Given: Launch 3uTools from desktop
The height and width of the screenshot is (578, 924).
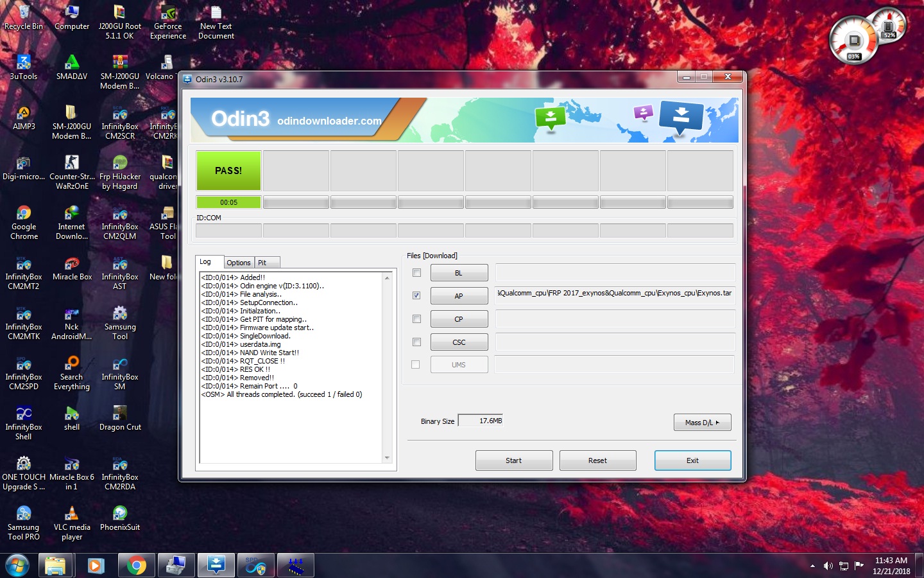Looking at the screenshot, I should tap(24, 67).
